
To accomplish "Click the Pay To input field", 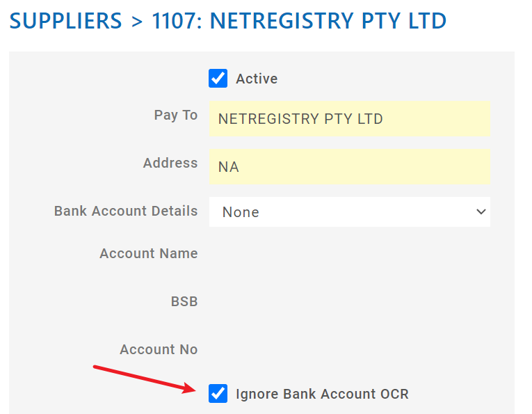I will click(x=349, y=119).
